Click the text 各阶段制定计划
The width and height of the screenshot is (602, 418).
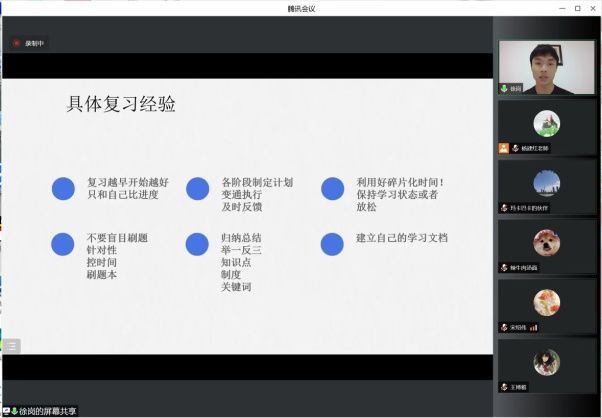257,182
